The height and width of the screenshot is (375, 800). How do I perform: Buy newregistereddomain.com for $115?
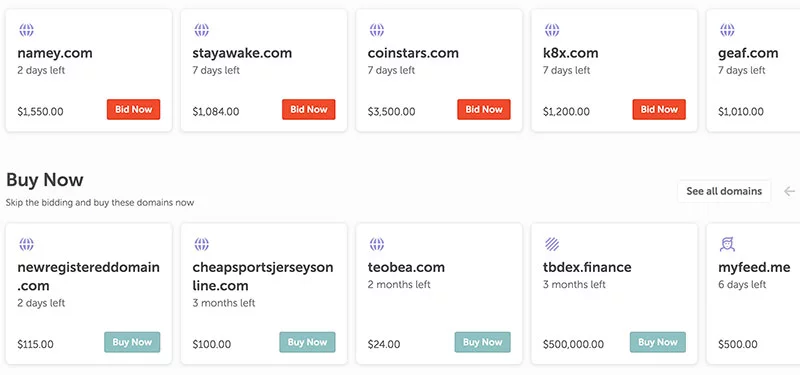(x=132, y=342)
